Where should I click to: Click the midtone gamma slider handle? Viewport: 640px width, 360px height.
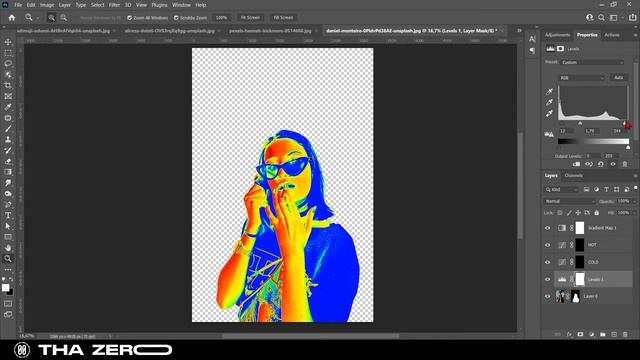(x=580, y=123)
